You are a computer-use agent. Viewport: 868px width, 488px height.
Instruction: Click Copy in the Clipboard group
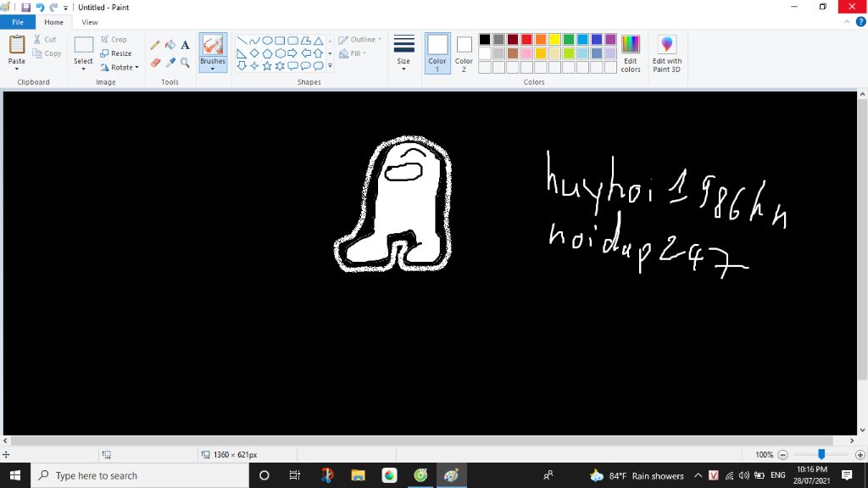[x=47, y=53]
